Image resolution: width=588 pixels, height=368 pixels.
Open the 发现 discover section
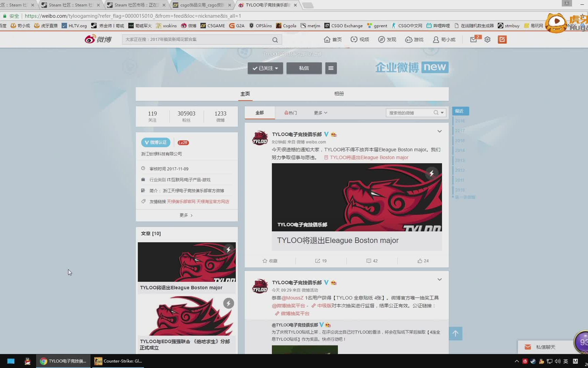point(387,40)
